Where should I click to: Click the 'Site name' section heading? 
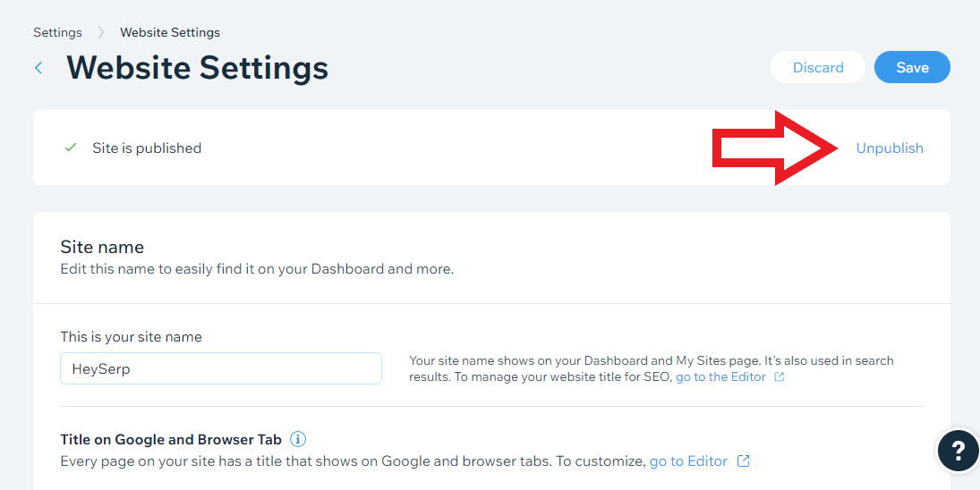(x=102, y=247)
